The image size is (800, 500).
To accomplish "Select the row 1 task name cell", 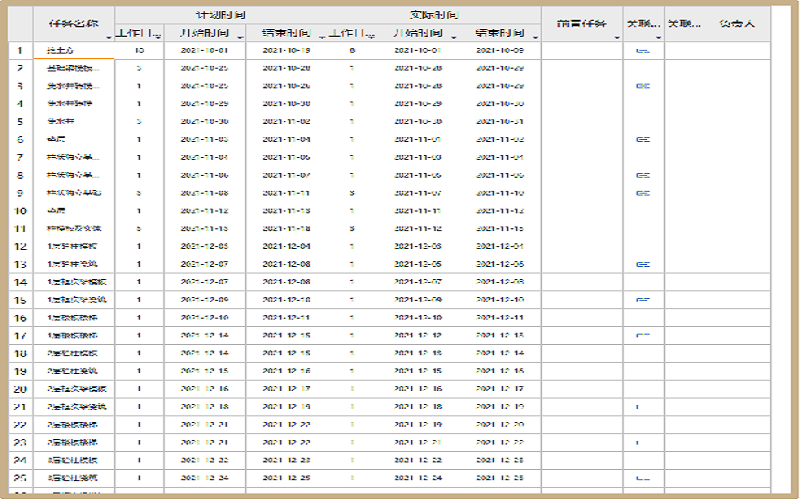I will (74, 51).
